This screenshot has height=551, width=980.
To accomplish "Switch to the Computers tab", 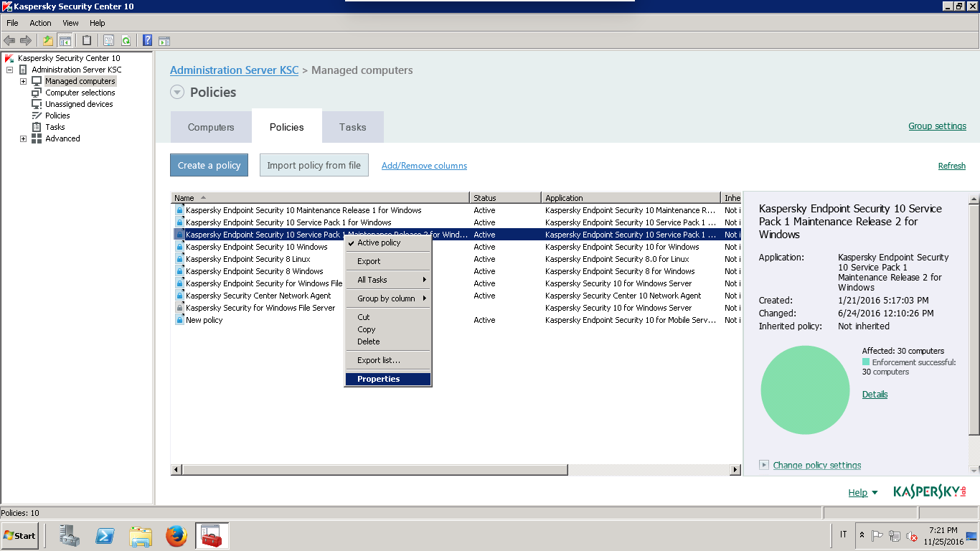I will click(x=211, y=127).
